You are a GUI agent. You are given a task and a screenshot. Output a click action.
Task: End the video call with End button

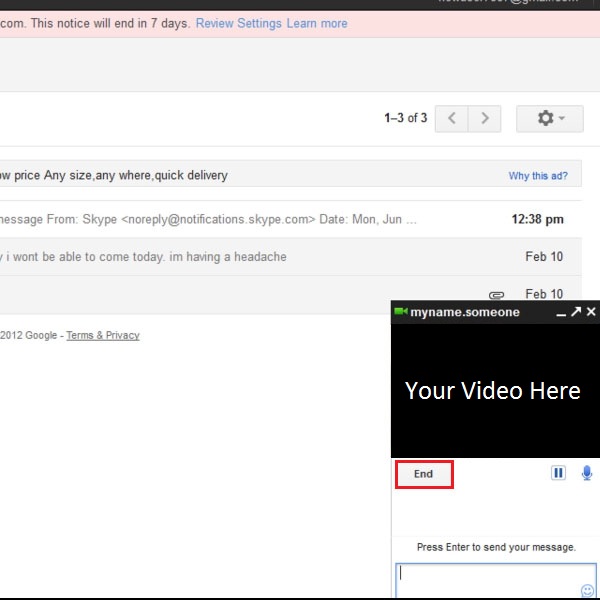(x=424, y=474)
